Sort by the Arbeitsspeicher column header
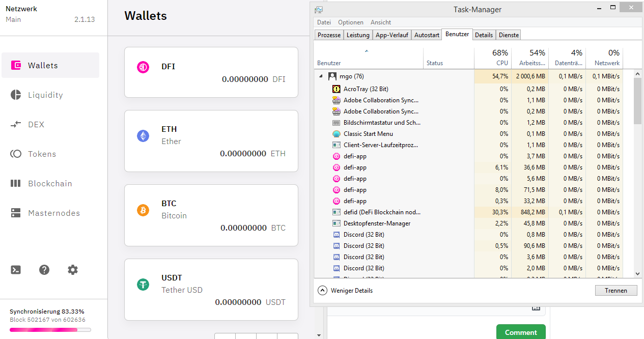Screen dimensions: 644x339 pyautogui.click(x=530, y=58)
